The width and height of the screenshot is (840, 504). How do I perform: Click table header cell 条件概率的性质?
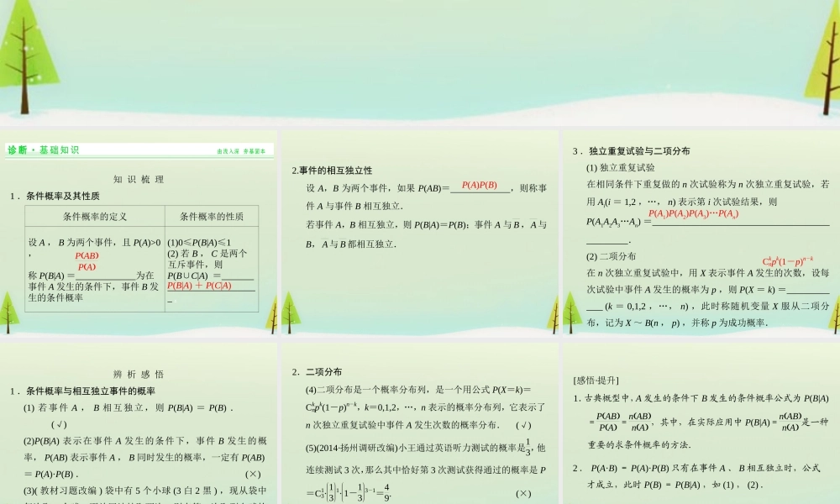212,217
